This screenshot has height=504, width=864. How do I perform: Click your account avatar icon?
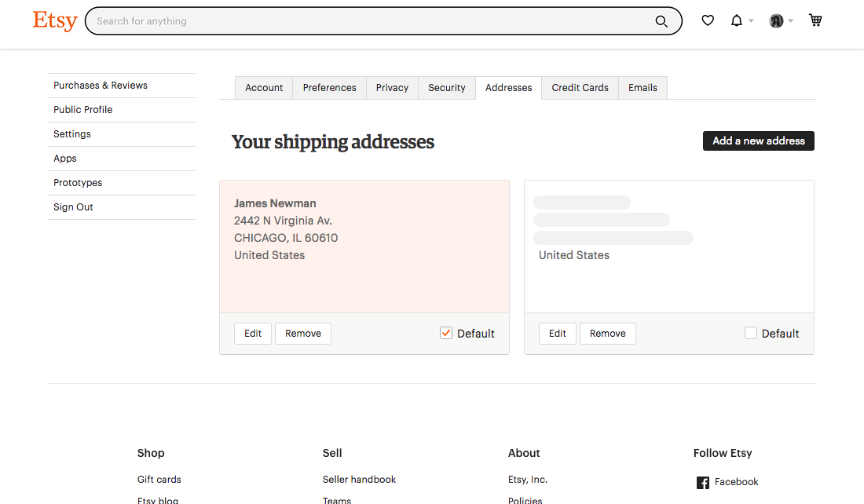coord(776,20)
